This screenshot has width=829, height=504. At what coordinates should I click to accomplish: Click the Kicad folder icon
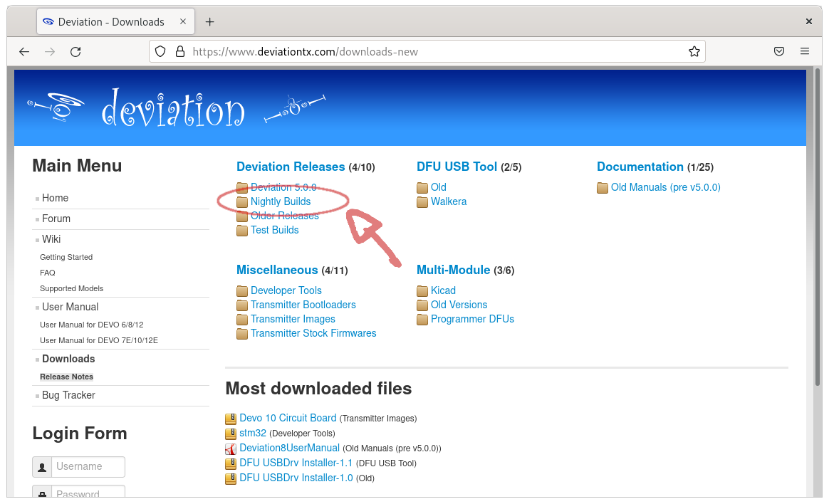[422, 290]
